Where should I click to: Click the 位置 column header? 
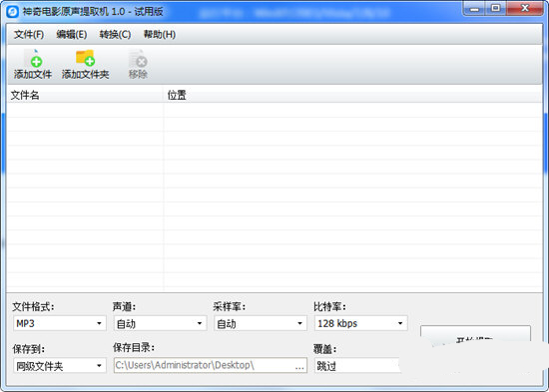pos(352,95)
